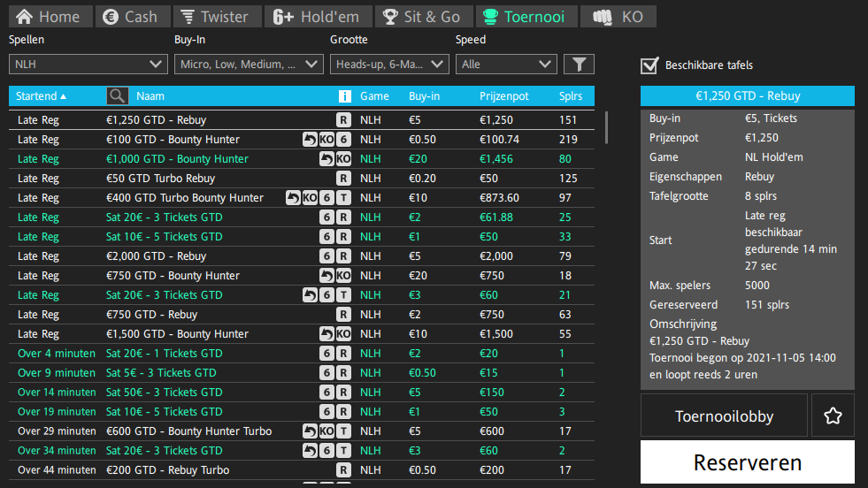Click the tournament list scrollbar
868x488 pixels.
point(606,127)
